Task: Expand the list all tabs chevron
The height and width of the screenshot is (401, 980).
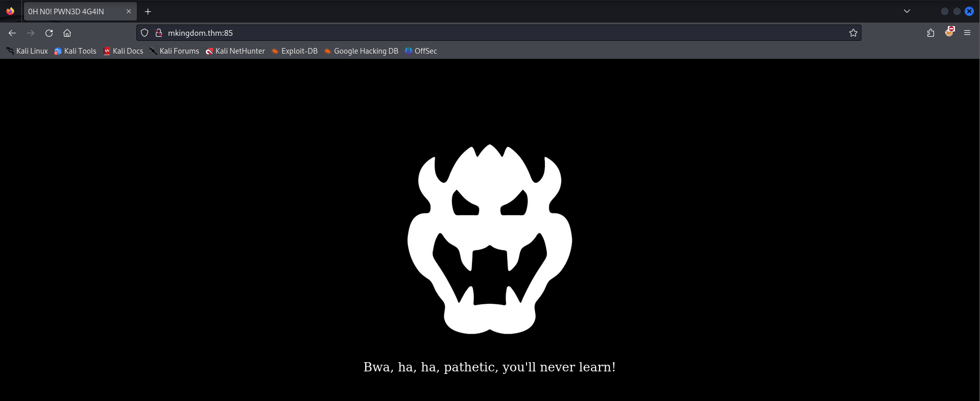Action: click(907, 11)
